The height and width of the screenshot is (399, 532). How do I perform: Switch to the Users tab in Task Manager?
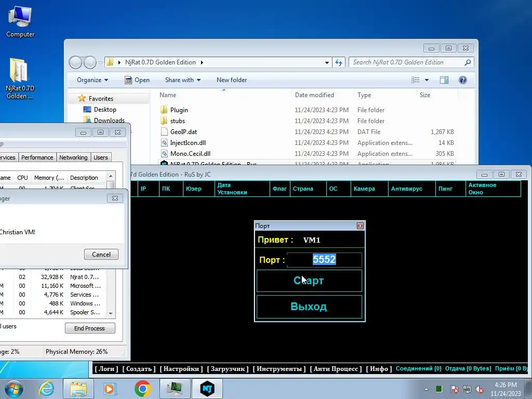(100, 157)
